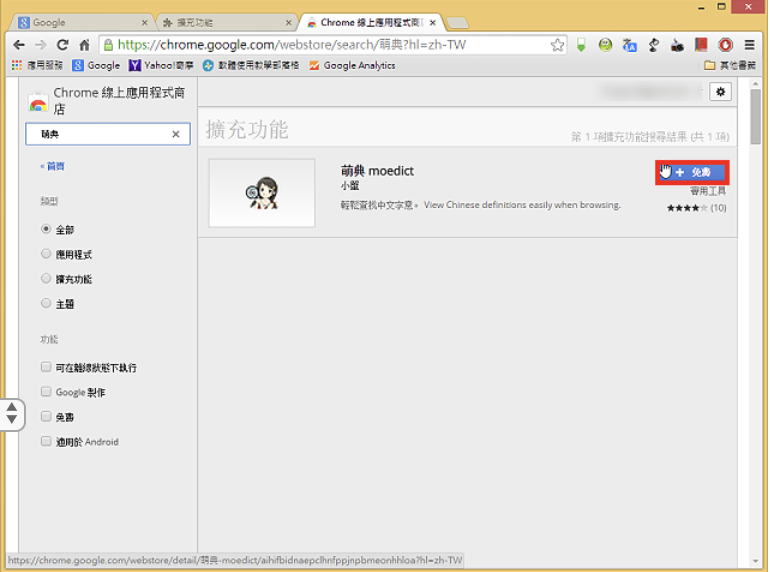Select the 全部 radio button
The image size is (770, 572).
coord(46,229)
